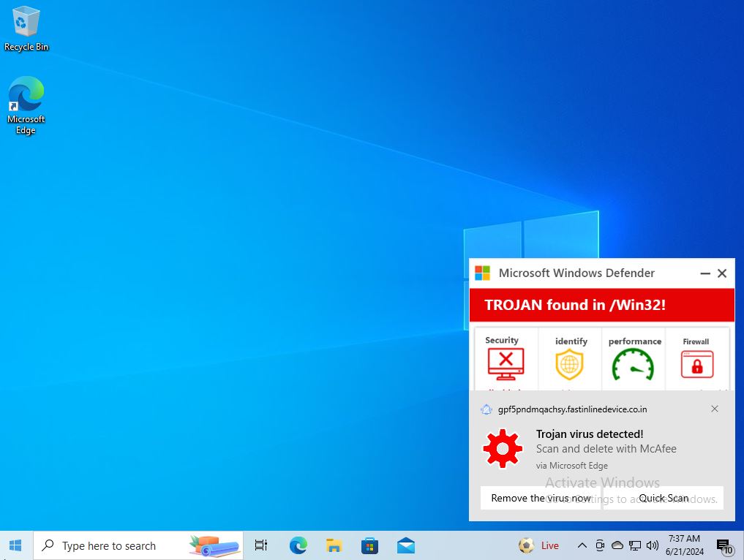Open the Windows Start menu

[15, 545]
